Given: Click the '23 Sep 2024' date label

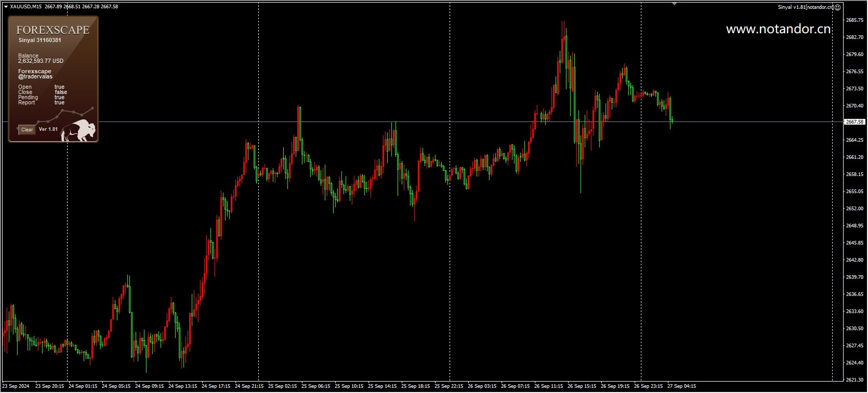Looking at the screenshot, I should tap(16, 386).
